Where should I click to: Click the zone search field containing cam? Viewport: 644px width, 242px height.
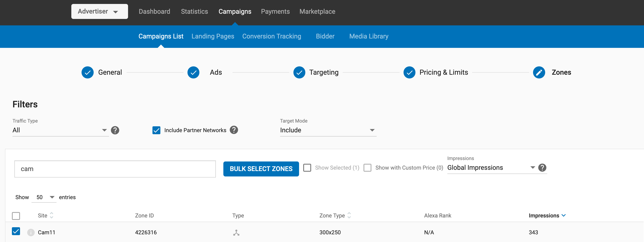click(x=115, y=169)
